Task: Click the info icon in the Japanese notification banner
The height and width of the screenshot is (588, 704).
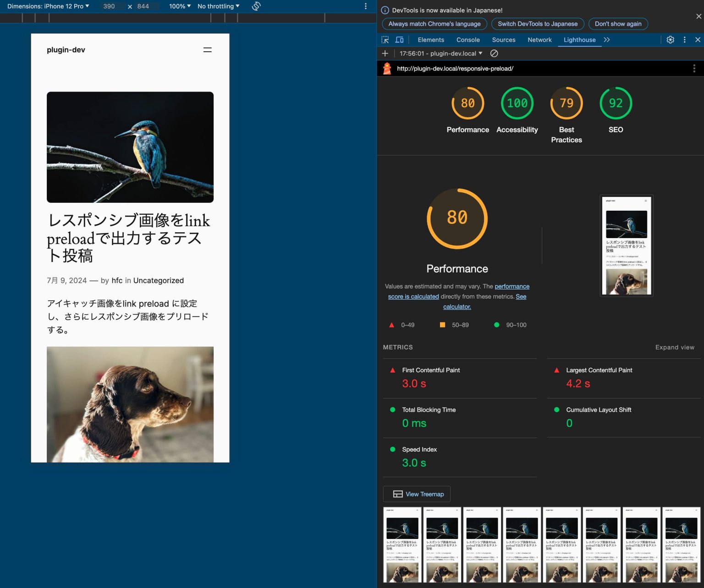Action: 385,10
